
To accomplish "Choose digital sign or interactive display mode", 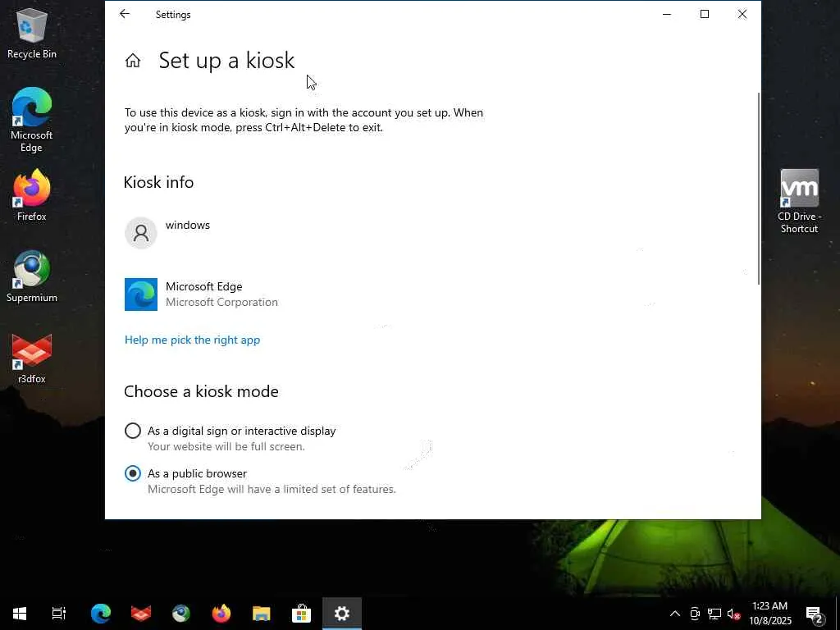I will point(133,431).
